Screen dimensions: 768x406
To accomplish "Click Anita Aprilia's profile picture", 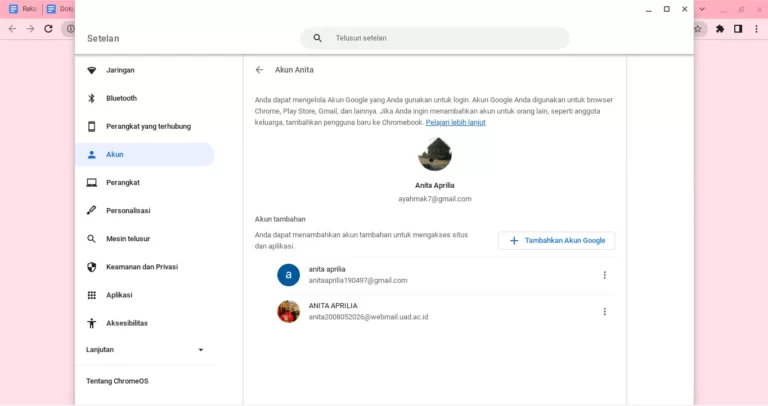I will [x=435, y=155].
